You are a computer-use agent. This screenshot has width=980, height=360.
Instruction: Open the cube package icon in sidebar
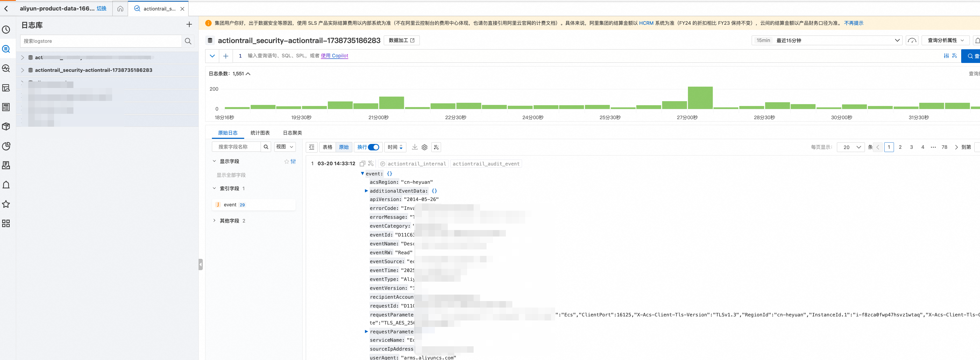tap(6, 127)
